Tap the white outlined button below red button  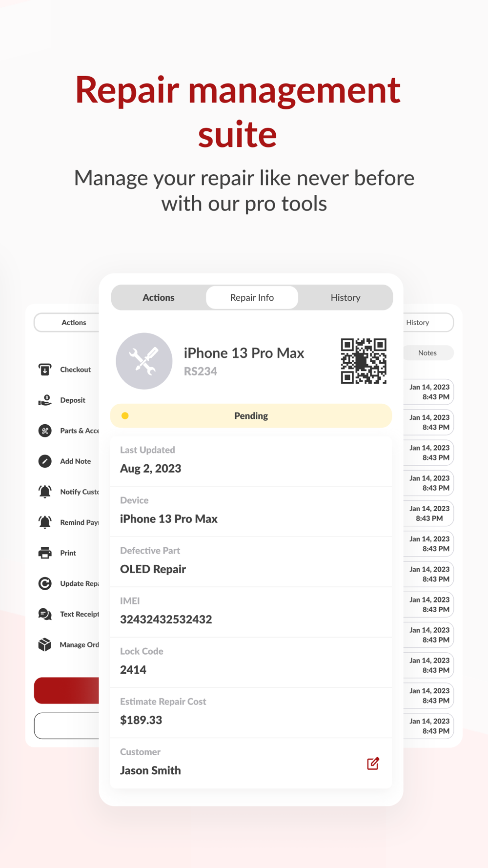67,725
